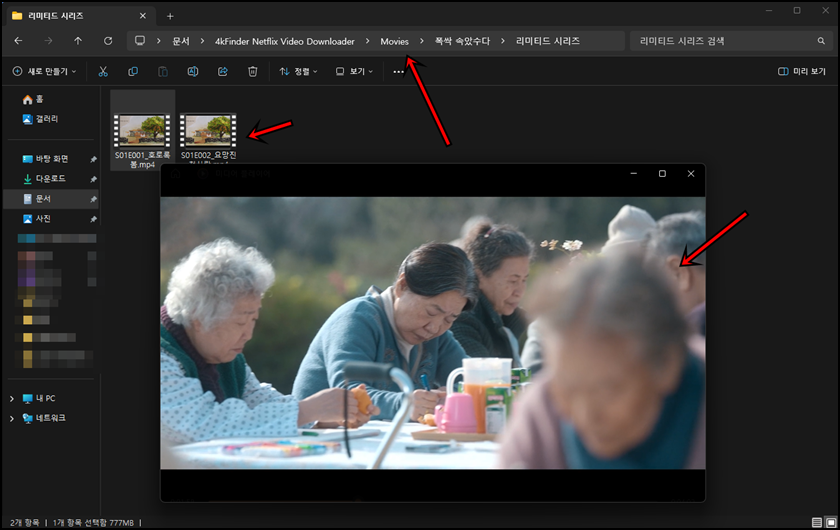Unpin 바탕 화면 via its pin icon
Image resolution: width=840 pixels, height=530 pixels.
(93, 159)
